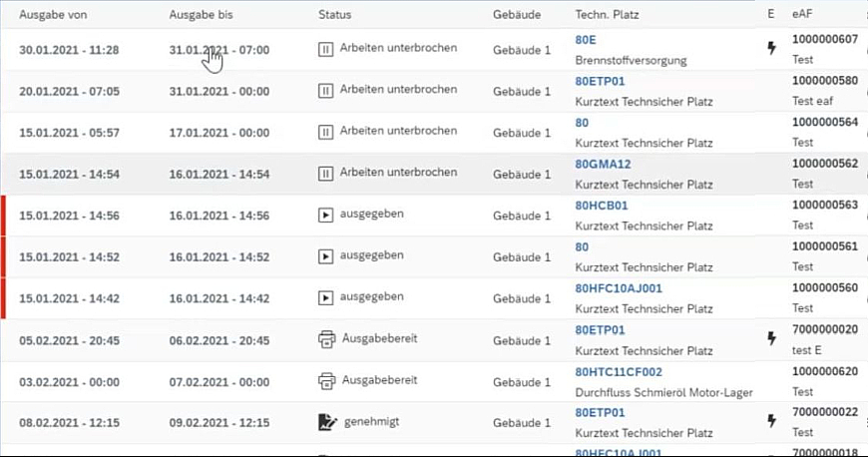Click Status column header

334,15
